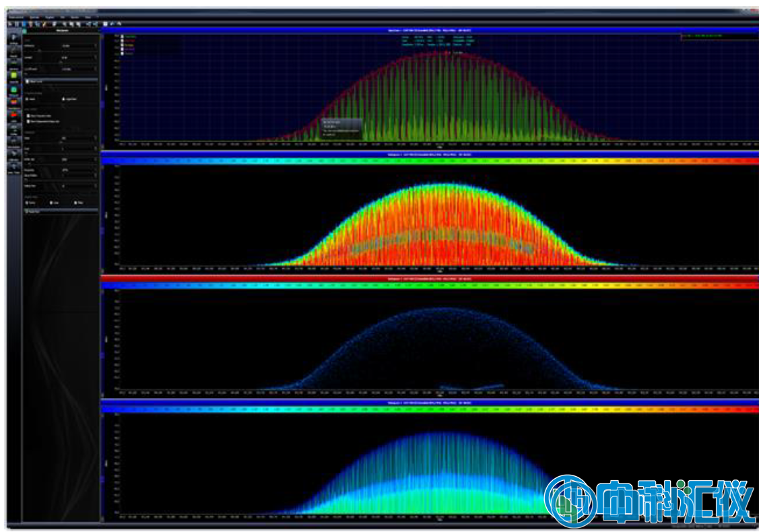Toggle the red trace checkbox in plot legend
759x532 pixels.
122,40
